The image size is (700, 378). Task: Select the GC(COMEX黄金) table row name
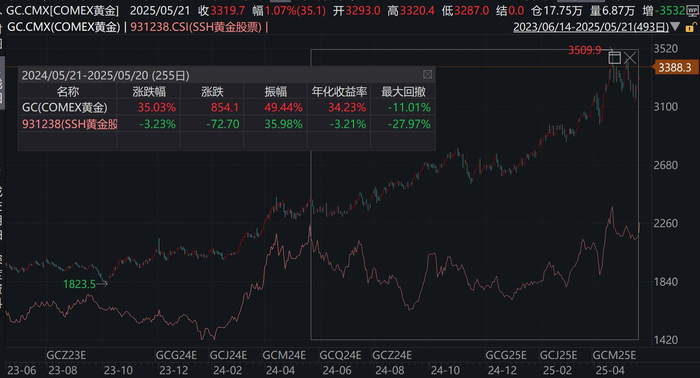pyautogui.click(x=65, y=108)
